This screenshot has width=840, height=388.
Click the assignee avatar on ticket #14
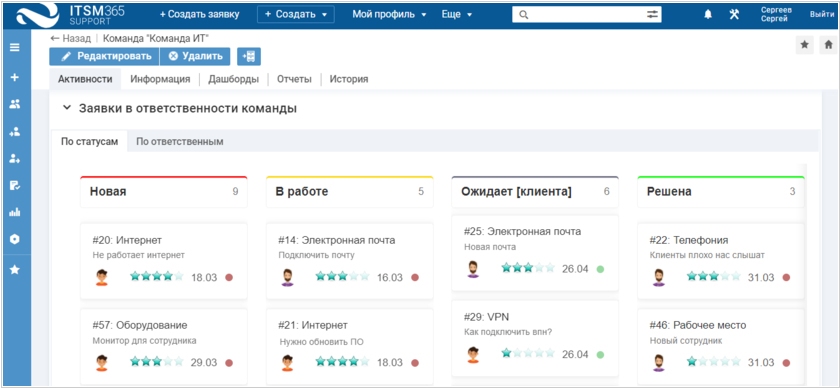coord(288,277)
